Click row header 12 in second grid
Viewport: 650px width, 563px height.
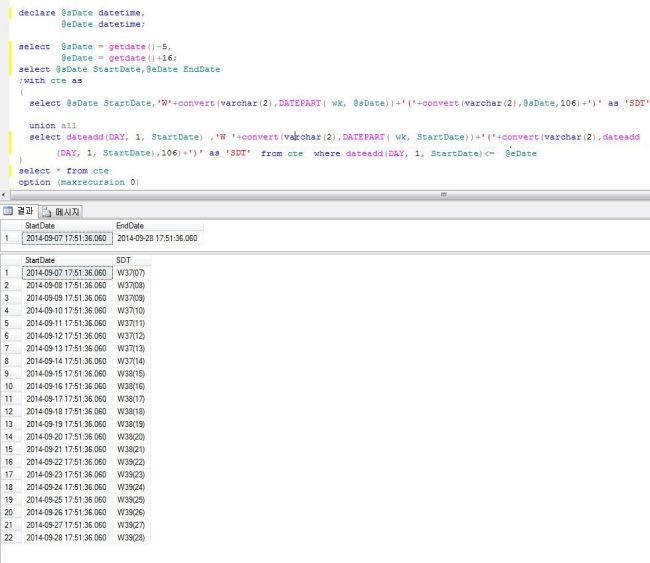pos(11,411)
